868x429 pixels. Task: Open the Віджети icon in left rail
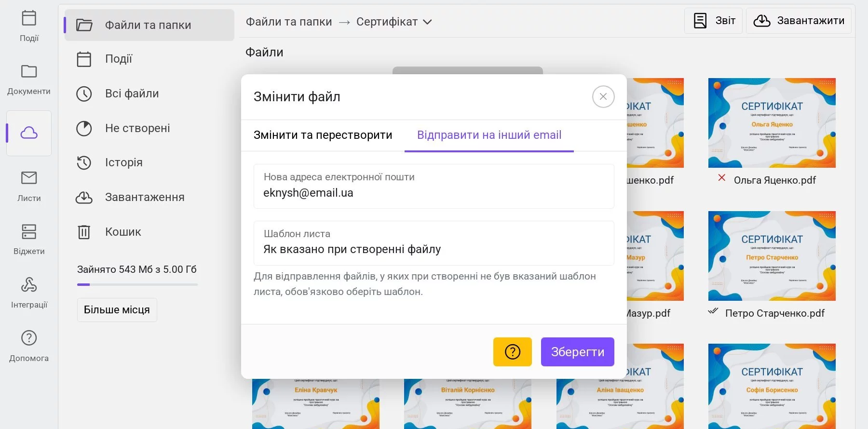(29, 231)
